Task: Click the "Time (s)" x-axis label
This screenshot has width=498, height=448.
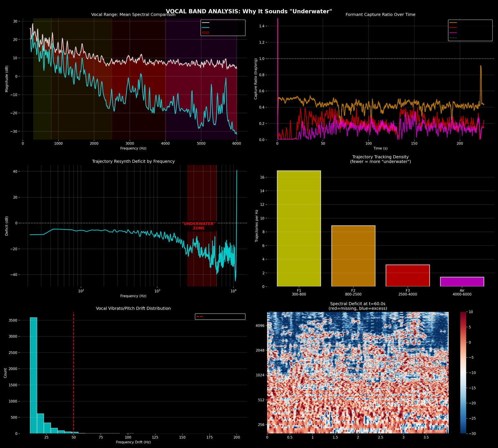Action: tap(380, 148)
